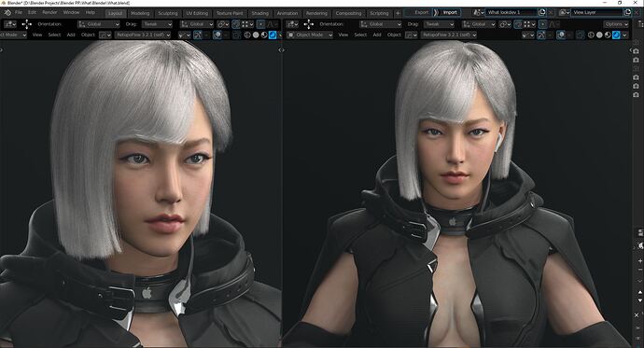
Task: Select wireframe shading in right viewport
Action: pos(591,35)
